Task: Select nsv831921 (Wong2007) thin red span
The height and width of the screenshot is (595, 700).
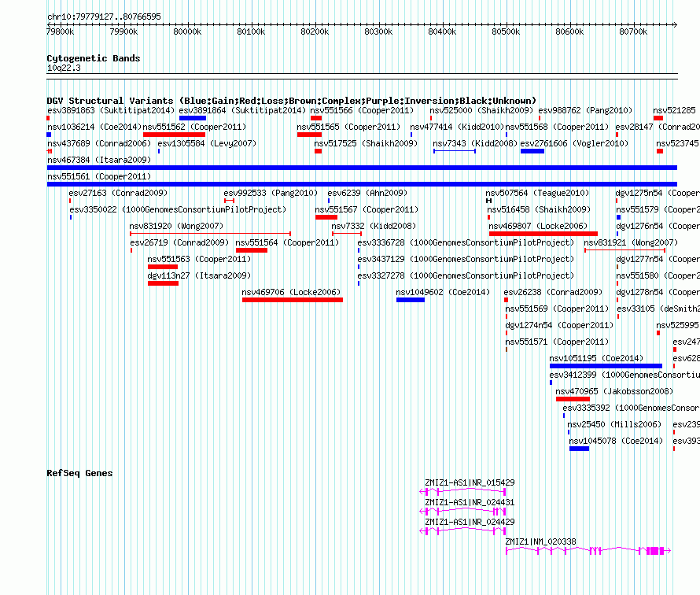Action: coord(625,249)
